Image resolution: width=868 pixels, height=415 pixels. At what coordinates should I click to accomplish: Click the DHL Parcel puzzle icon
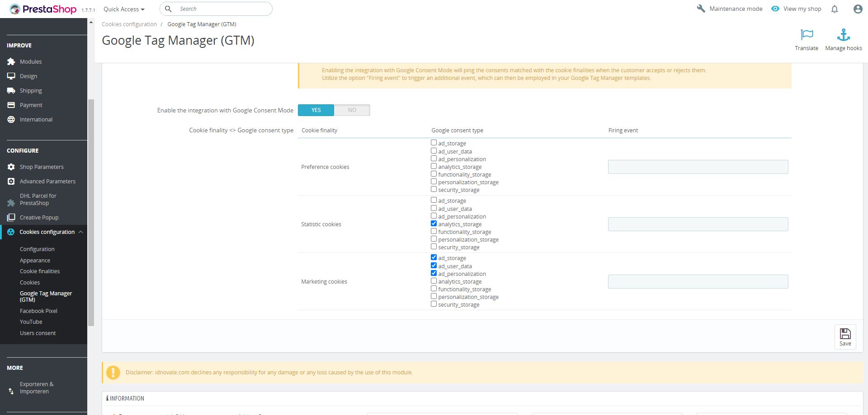(11, 203)
